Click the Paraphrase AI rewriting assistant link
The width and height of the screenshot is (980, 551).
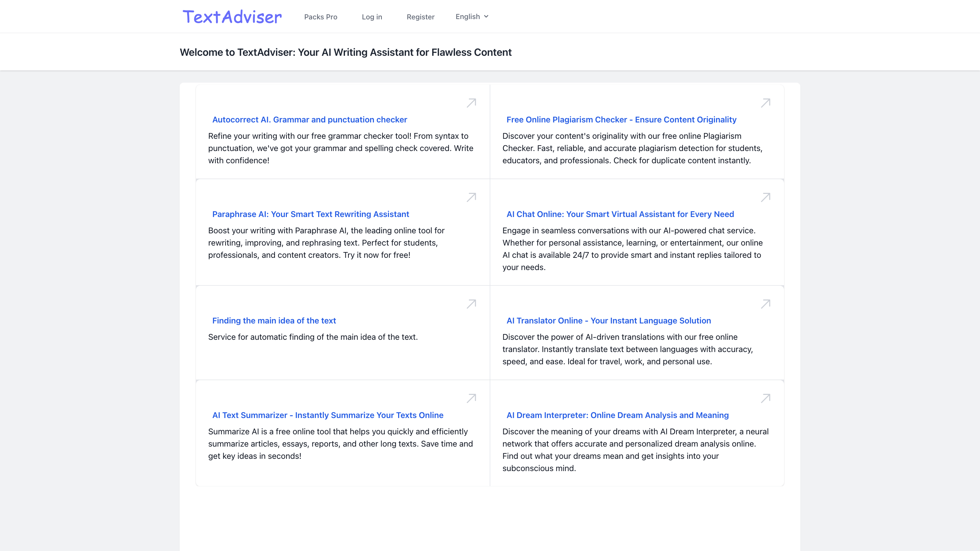[310, 214]
